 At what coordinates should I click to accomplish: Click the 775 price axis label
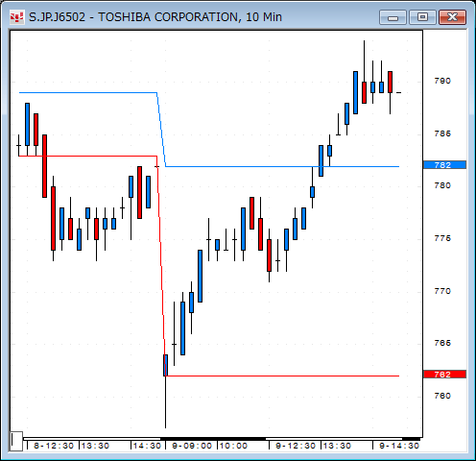pyautogui.click(x=442, y=238)
